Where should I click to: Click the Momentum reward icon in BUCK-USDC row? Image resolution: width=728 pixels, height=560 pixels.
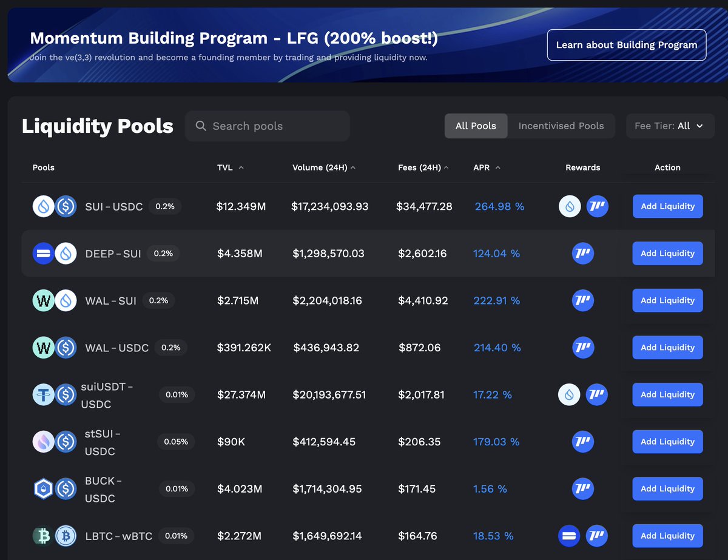[x=583, y=488]
